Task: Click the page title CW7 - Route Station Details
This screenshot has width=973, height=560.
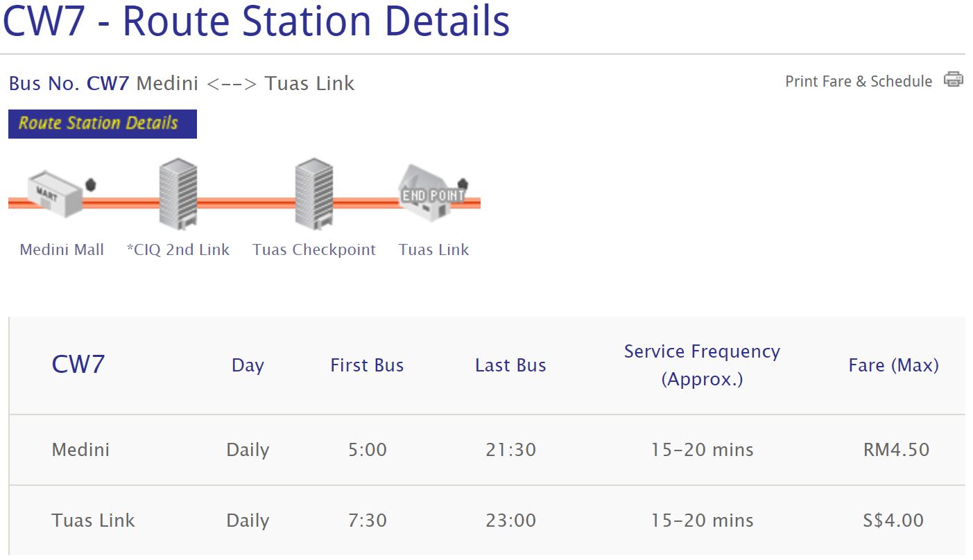Action: pos(256,21)
